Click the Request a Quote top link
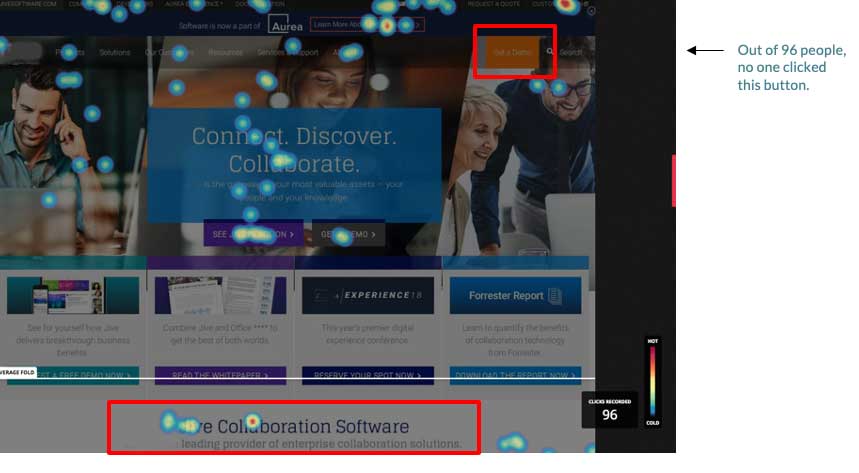This screenshot has height=473, width=859. point(494,4)
